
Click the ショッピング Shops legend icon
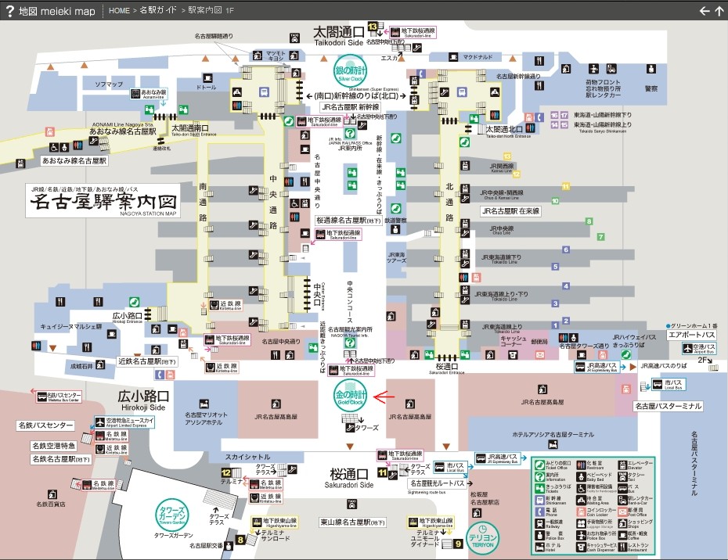coord(622,523)
